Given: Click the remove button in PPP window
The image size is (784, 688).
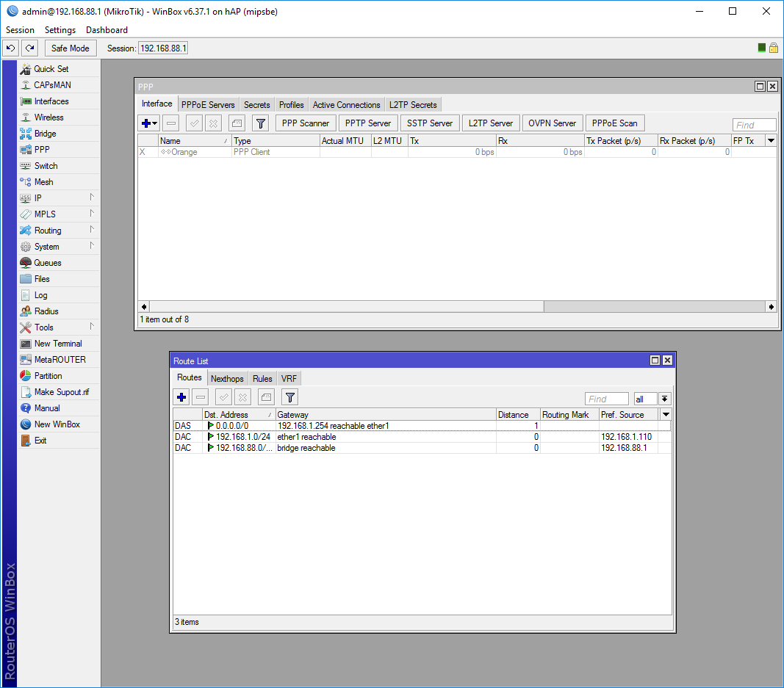Looking at the screenshot, I should (x=171, y=123).
